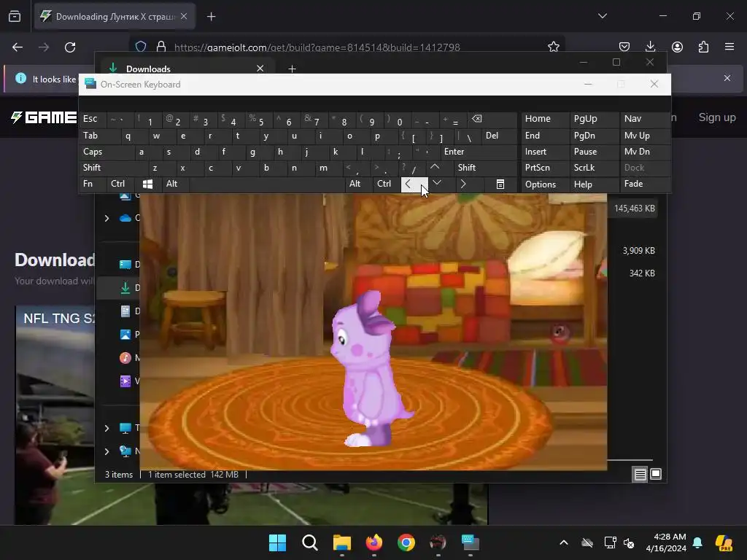
Task: Open Firefox extensions puzzle icon
Action: (703, 47)
